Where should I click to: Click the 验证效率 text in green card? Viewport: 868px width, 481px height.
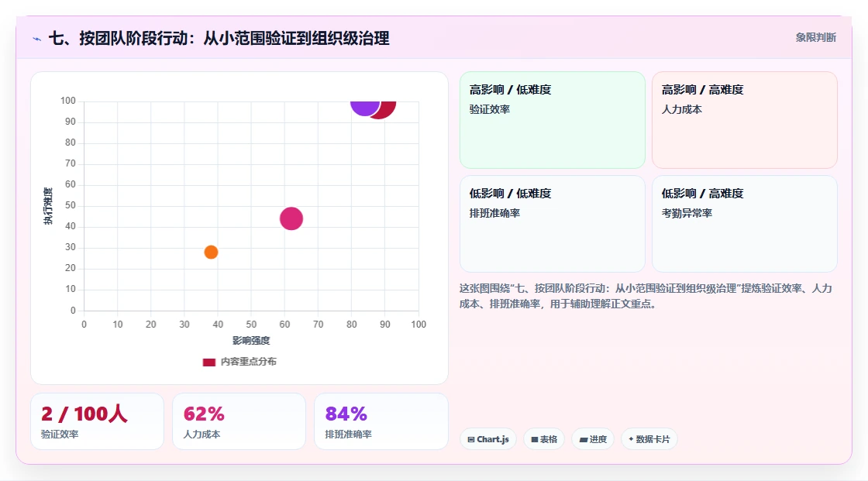click(x=489, y=109)
